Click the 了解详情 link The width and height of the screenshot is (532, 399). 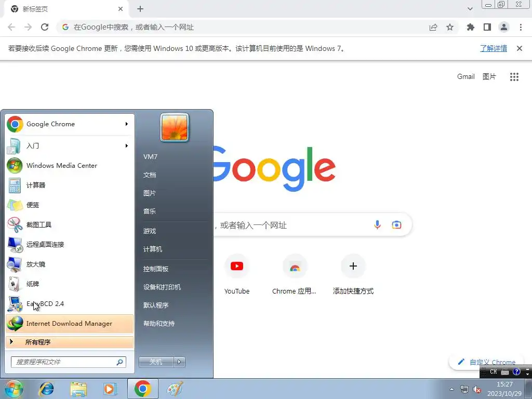[494, 48]
